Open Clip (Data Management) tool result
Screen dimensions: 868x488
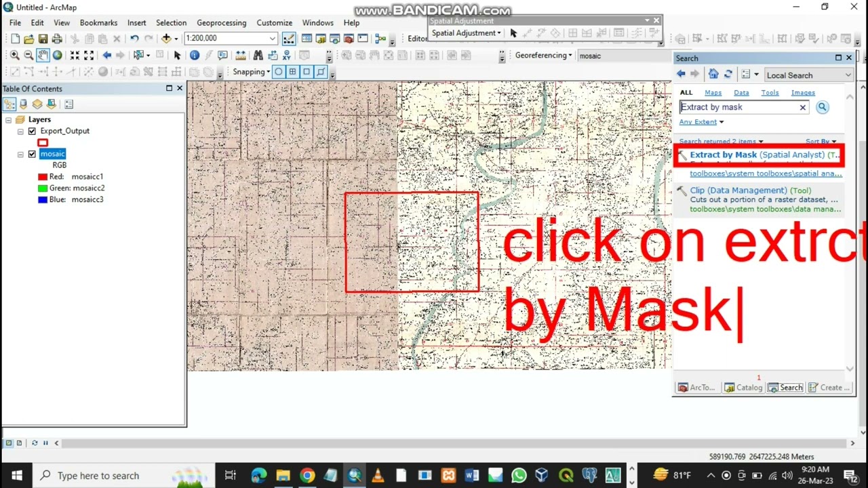pos(738,190)
